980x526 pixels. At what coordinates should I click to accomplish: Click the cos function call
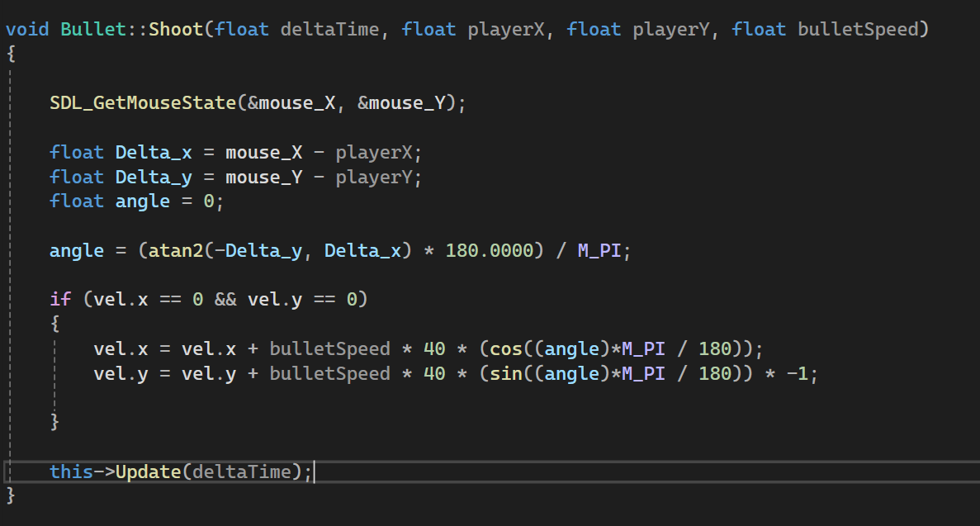(506, 349)
